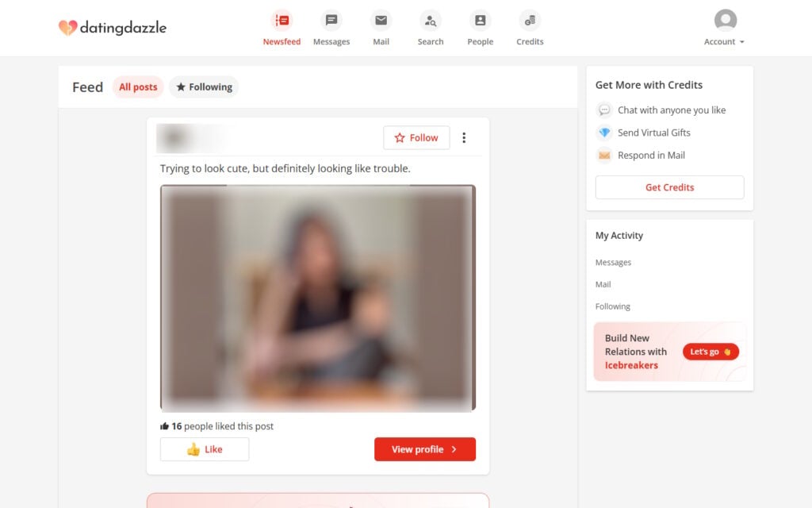
Task: Click the 'Get More with Credits' heading
Action: click(x=649, y=85)
